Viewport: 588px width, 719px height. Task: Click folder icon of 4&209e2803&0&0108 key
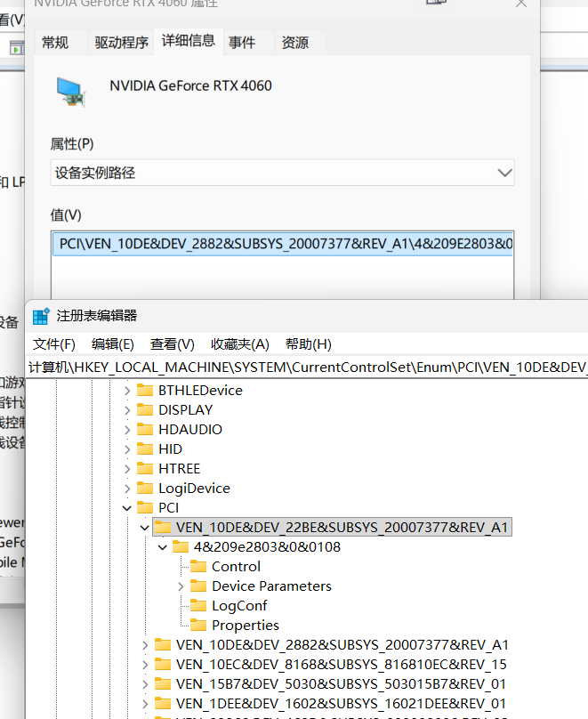pyautogui.click(x=181, y=547)
